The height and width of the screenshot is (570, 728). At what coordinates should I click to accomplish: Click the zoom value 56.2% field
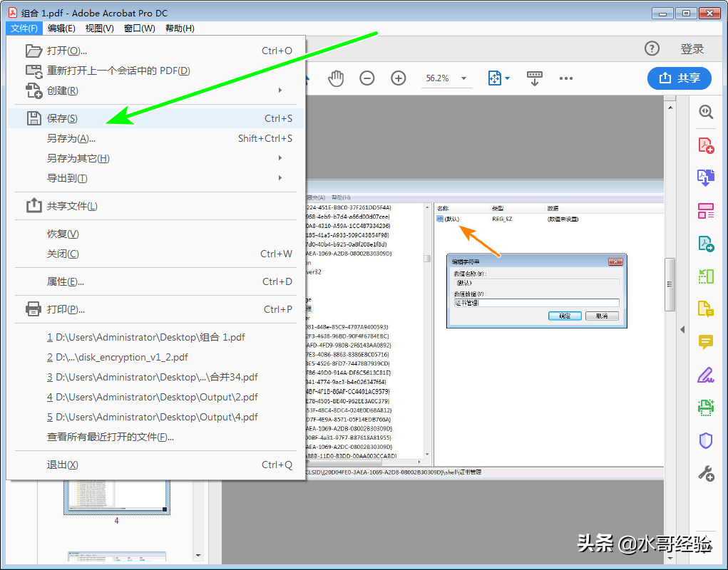437,78
